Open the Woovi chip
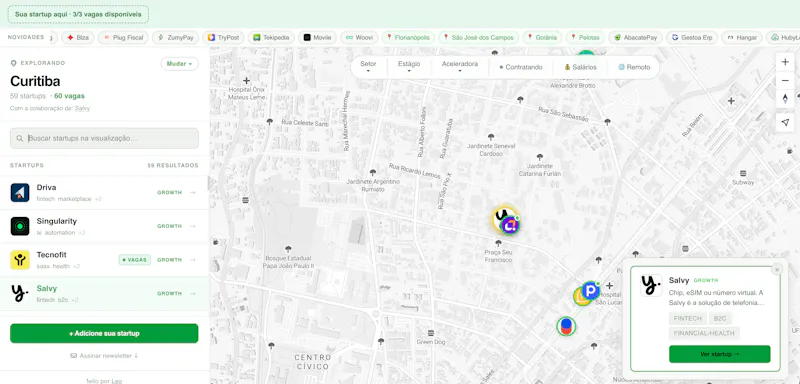 coord(359,38)
